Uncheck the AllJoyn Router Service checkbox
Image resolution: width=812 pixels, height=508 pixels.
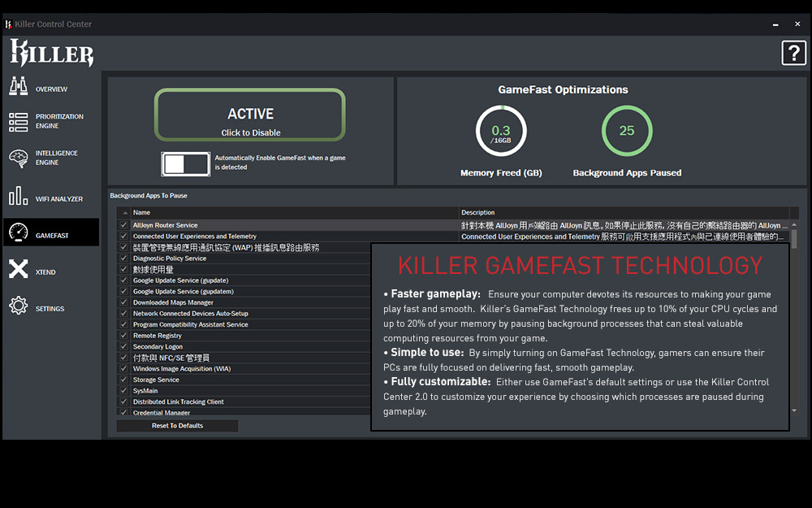coord(123,225)
